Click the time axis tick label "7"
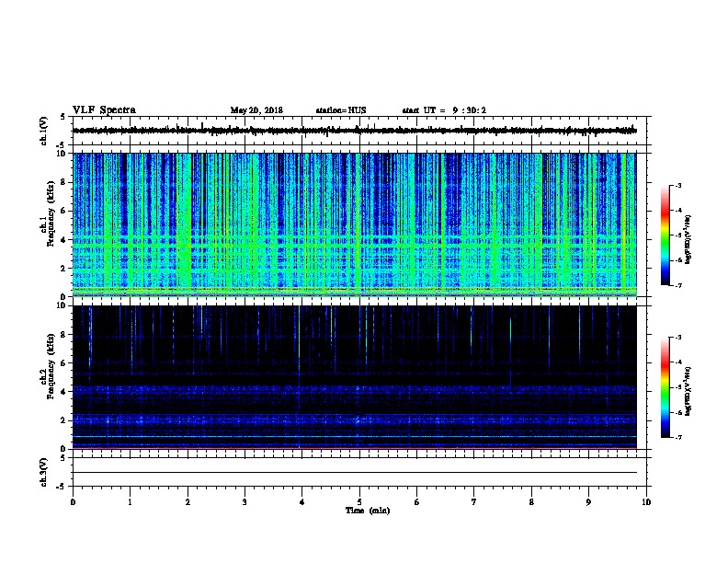Viewport: 728px width, 563px height. (474, 501)
